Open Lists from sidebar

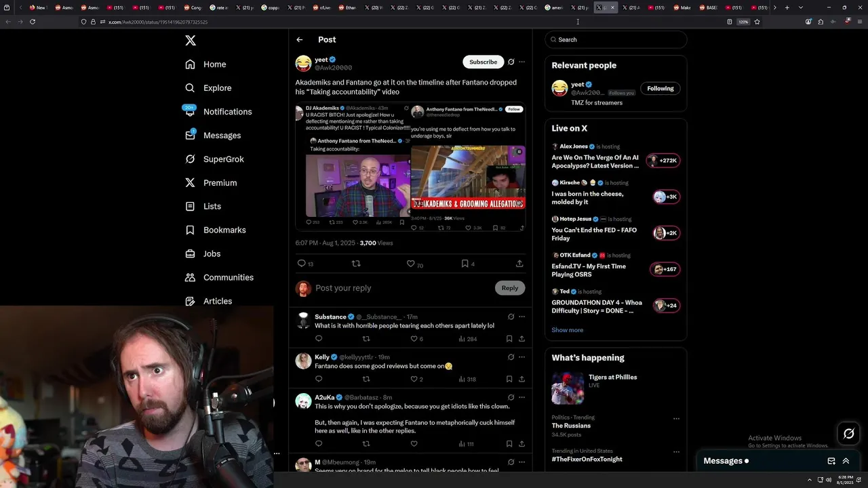click(x=203, y=206)
